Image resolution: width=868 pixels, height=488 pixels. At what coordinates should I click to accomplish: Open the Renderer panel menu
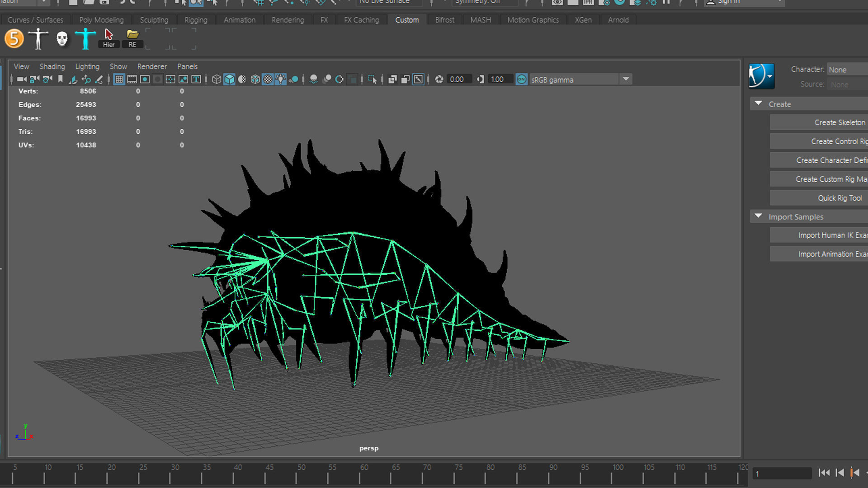click(x=152, y=66)
